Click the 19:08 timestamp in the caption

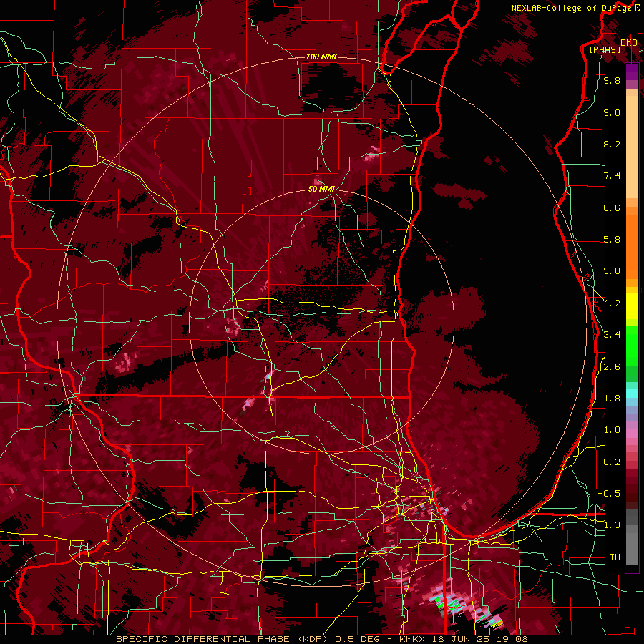512,639
